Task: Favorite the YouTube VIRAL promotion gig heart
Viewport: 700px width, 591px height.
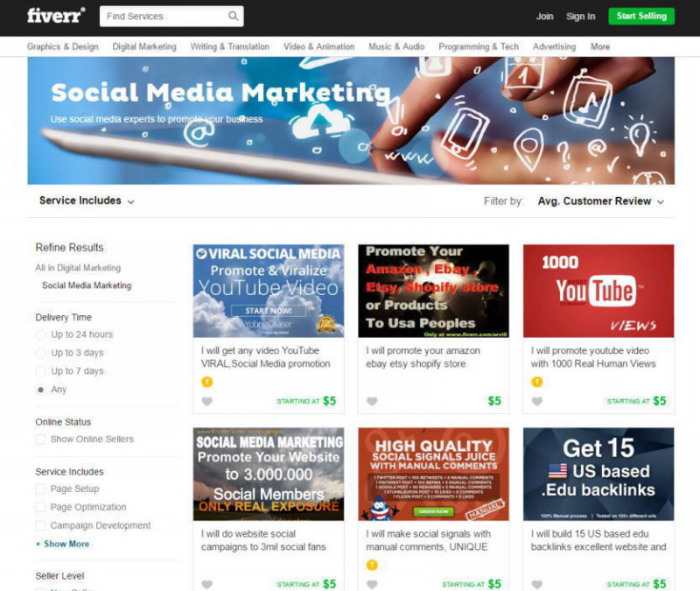Action: 206,401
